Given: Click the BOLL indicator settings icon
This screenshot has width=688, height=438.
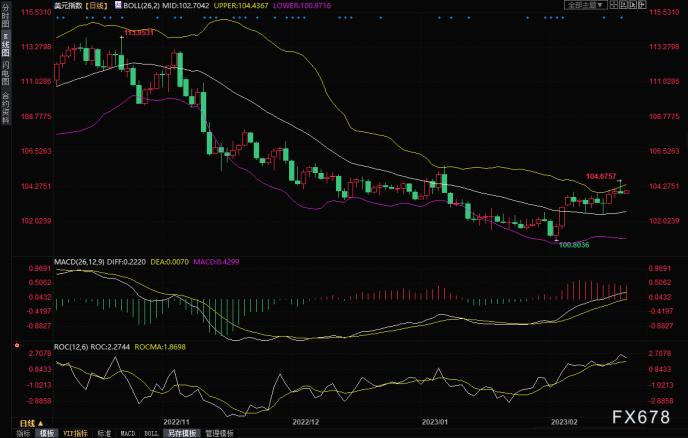Looking at the screenshot, I should click(x=118, y=5).
